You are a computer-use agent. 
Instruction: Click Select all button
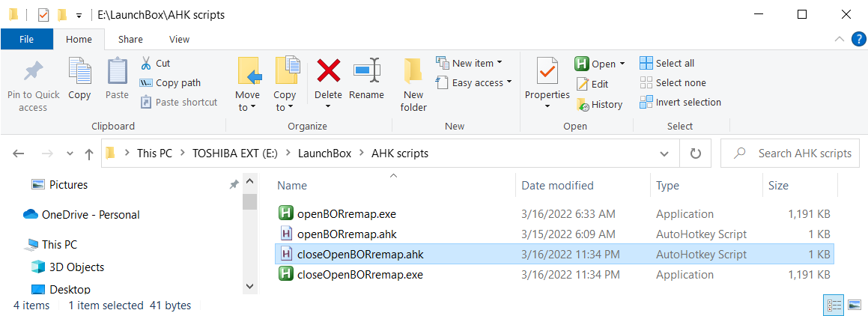coord(667,63)
